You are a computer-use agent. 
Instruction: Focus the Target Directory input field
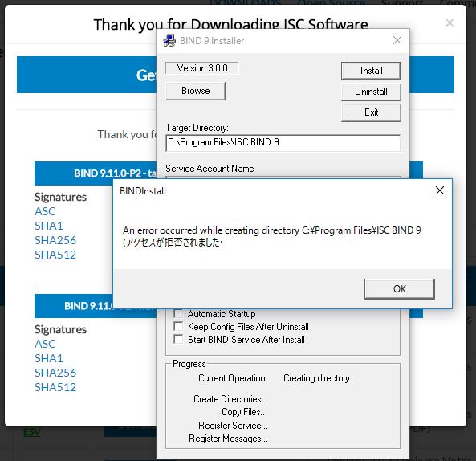tap(283, 143)
